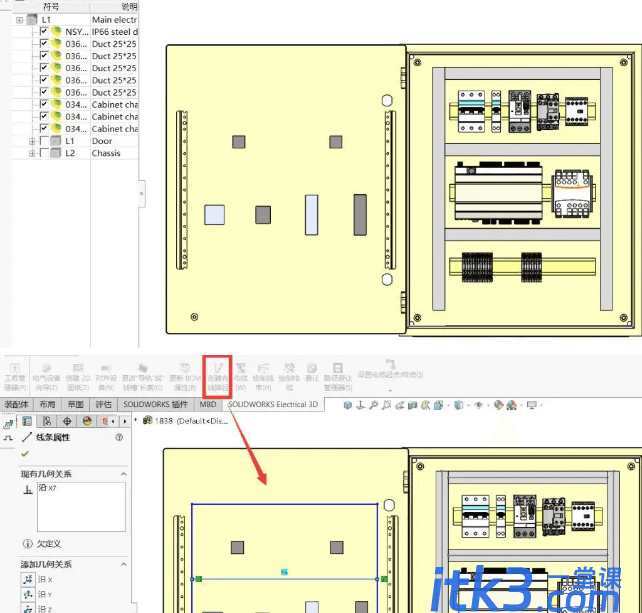Click 设置电缆起点/终点 command
The height and width of the screenshot is (613, 642).
[x=390, y=370]
